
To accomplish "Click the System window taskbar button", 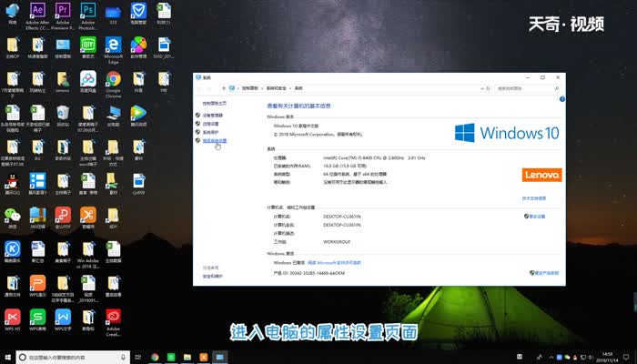I will [x=220, y=357].
